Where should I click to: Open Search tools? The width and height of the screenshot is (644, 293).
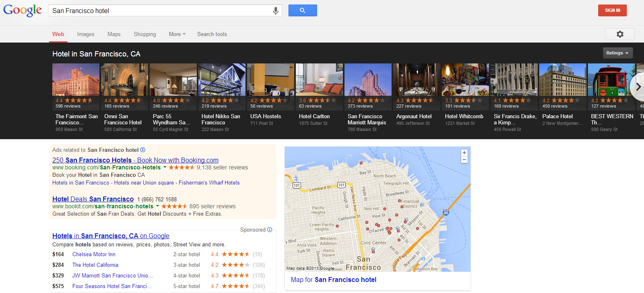coord(212,34)
